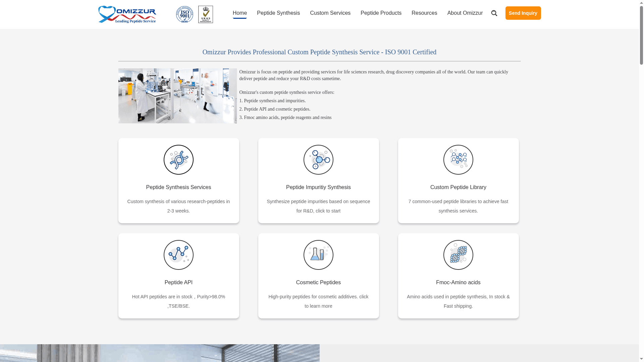The image size is (644, 362).
Task: Expand the Custom Services menu
Action: click(x=330, y=13)
